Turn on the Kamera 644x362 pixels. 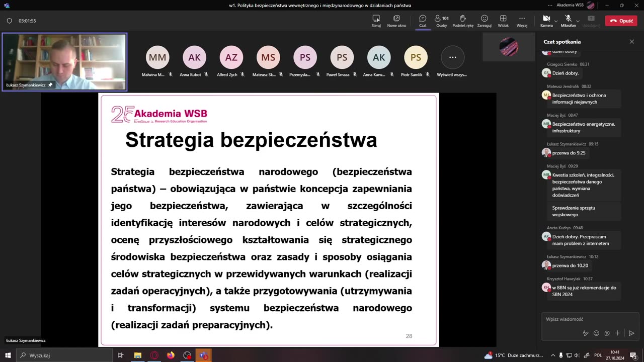coord(546,21)
